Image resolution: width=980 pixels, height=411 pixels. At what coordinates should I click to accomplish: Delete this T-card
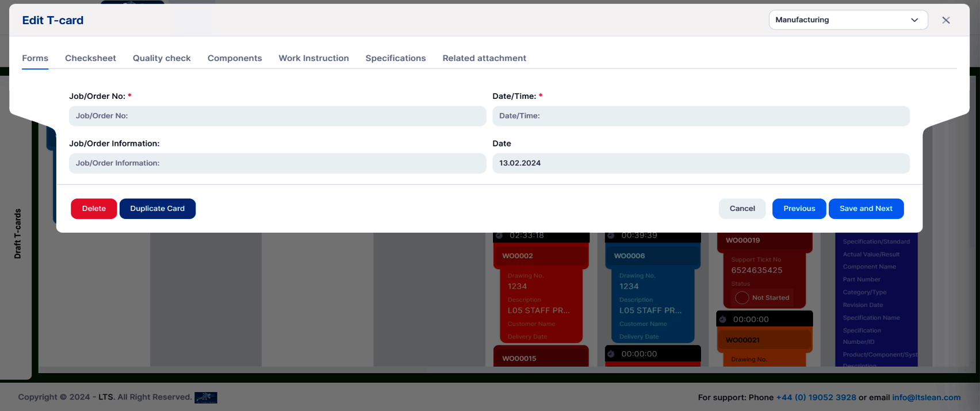click(x=94, y=209)
